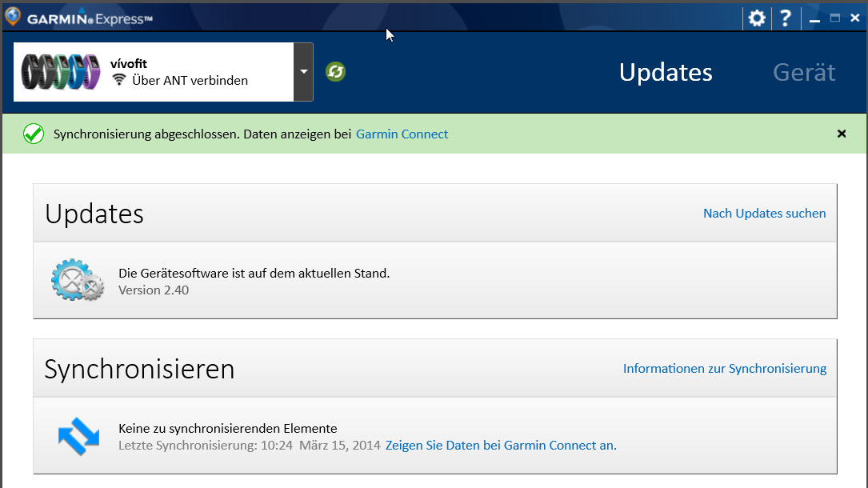Open help via question mark icon
The image size is (868, 488).
point(786,18)
